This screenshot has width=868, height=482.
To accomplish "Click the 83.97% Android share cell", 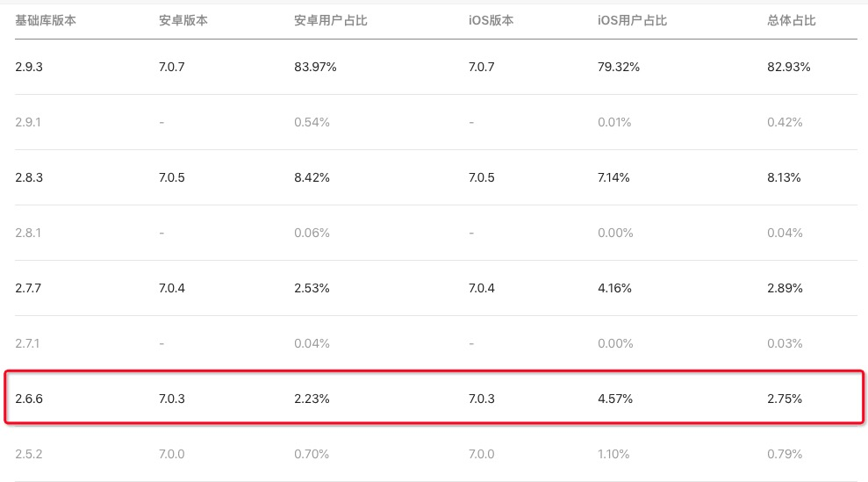I will (315, 67).
